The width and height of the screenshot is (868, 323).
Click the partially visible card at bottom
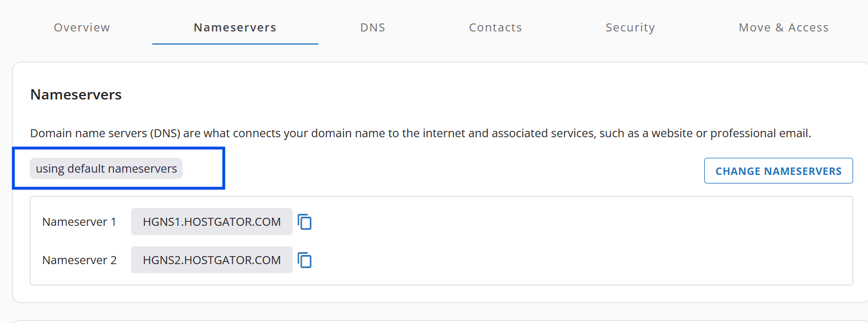tap(435, 321)
